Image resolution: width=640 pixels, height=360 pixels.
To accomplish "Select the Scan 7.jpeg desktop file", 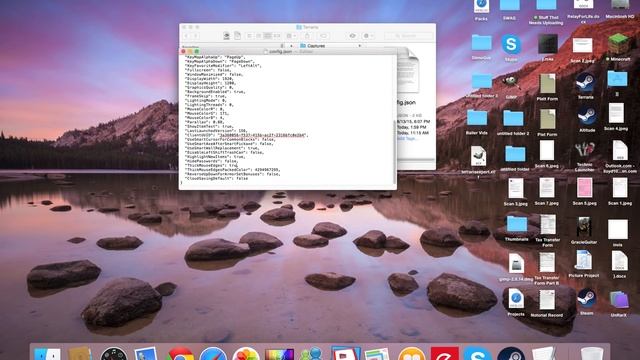I will click(x=547, y=188).
